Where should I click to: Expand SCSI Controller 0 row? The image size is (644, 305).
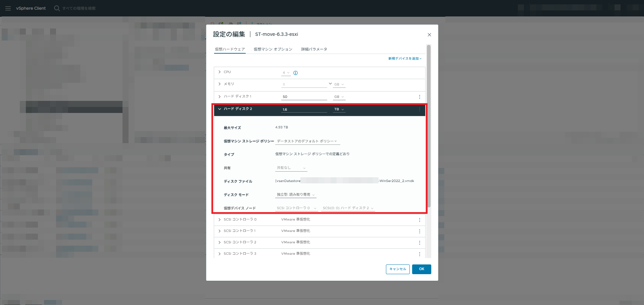(x=219, y=220)
